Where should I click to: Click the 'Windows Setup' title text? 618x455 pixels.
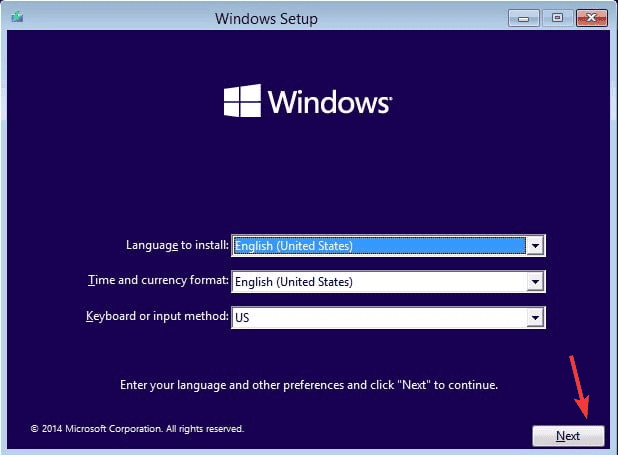point(266,19)
